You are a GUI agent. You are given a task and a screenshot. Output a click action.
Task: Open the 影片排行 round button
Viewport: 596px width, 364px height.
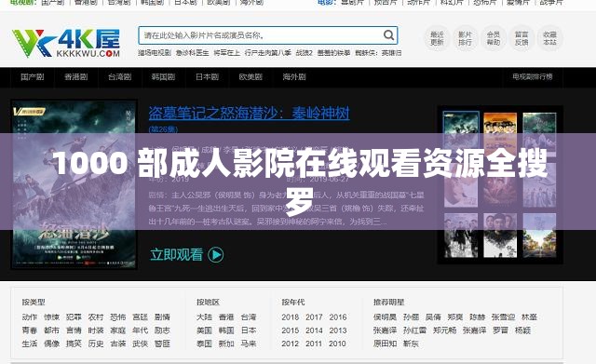(x=465, y=38)
